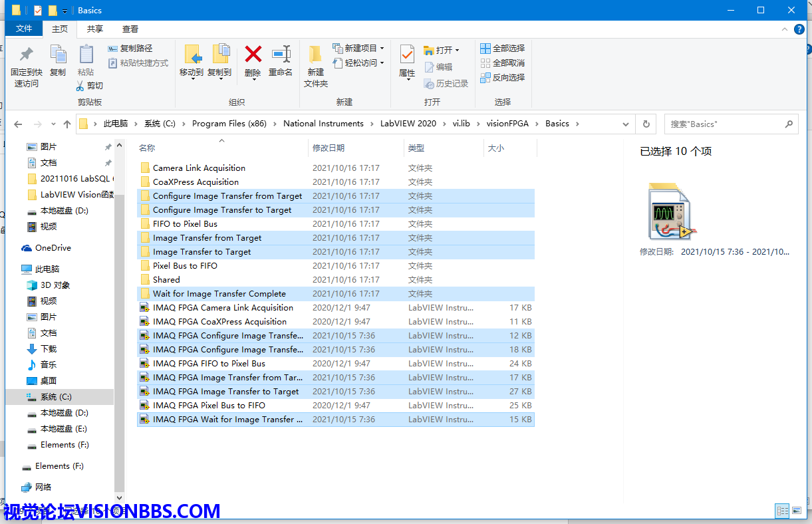
Task: Click 反向选择 in the ribbon
Action: [x=503, y=77]
